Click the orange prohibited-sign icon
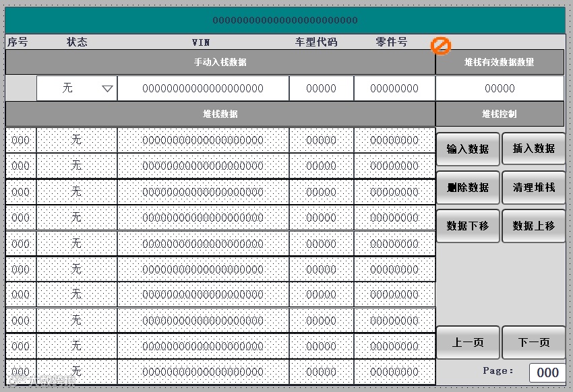 coord(441,46)
